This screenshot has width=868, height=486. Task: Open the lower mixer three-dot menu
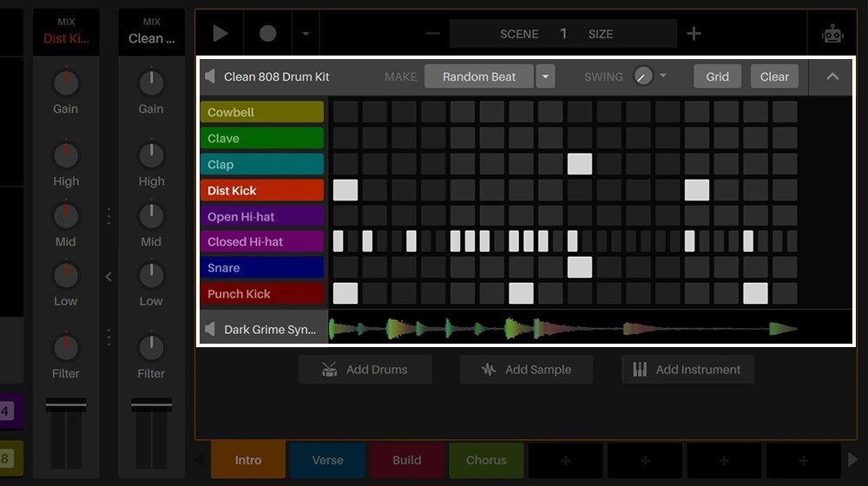coord(108,337)
